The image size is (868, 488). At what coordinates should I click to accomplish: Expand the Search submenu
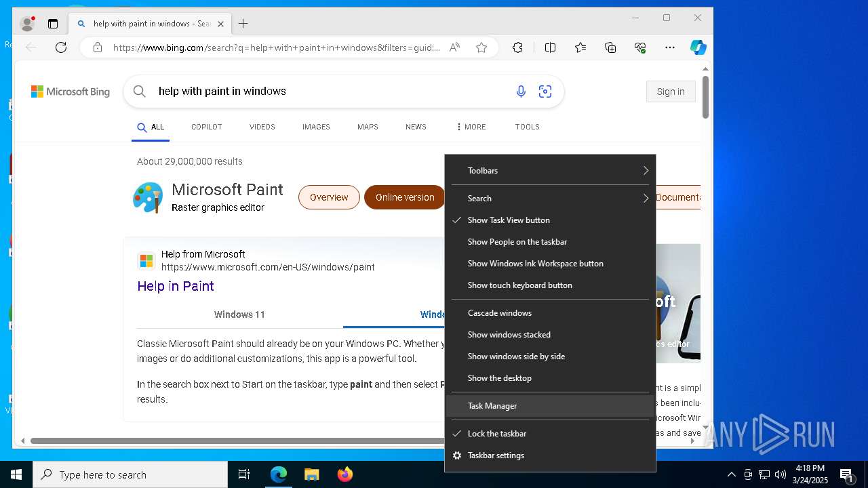[x=550, y=199]
